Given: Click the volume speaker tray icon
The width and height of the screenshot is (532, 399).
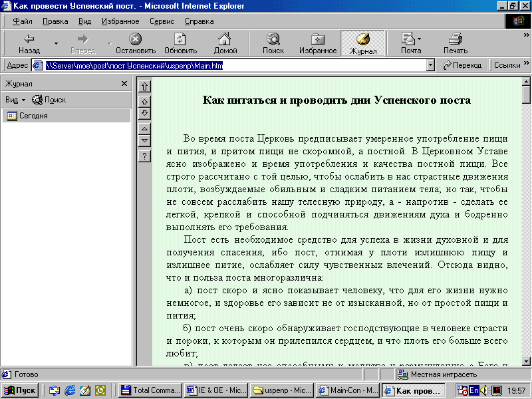Looking at the screenshot, I should pyautogui.click(x=484, y=390).
